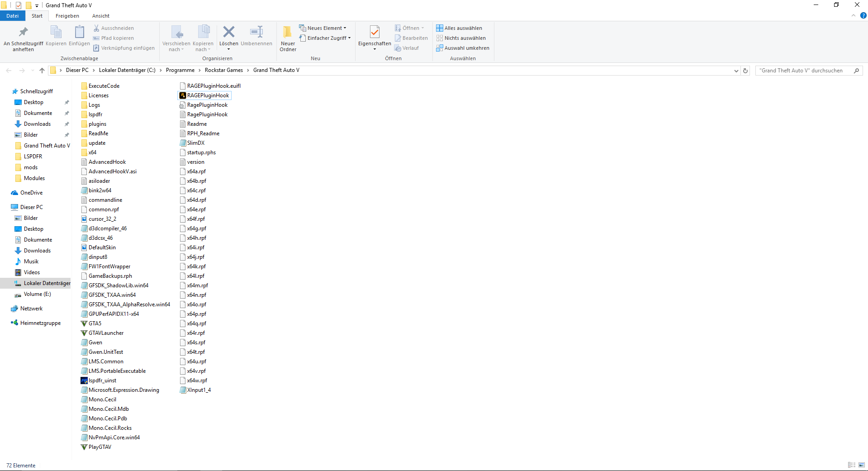Select the SlimDX library file
Screen dimensions: 868x471
point(192,143)
